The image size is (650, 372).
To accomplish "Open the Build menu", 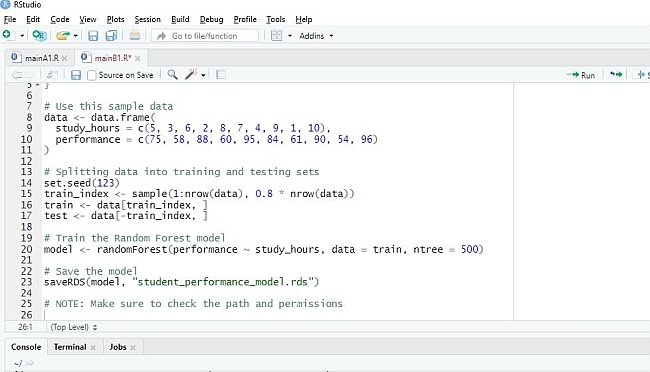I will [x=180, y=19].
